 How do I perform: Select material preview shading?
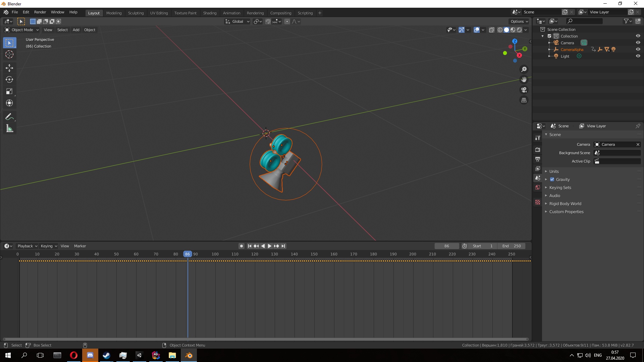point(513,30)
